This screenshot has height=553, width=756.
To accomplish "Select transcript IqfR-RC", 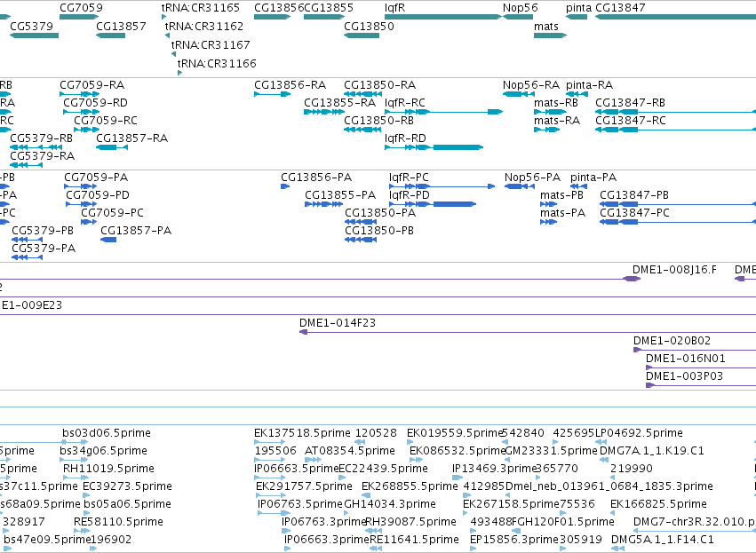I will (443, 112).
